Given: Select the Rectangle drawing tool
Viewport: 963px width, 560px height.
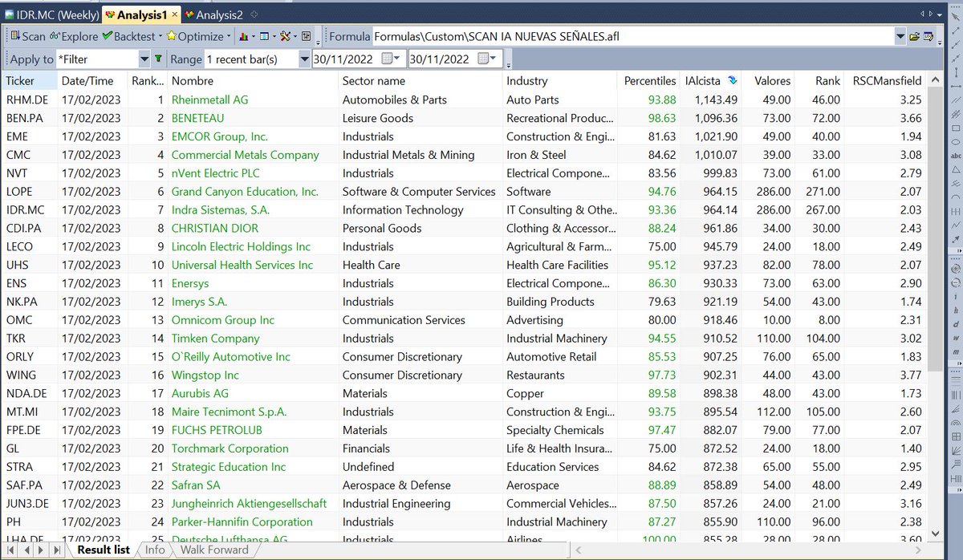Looking at the screenshot, I should click(954, 128).
